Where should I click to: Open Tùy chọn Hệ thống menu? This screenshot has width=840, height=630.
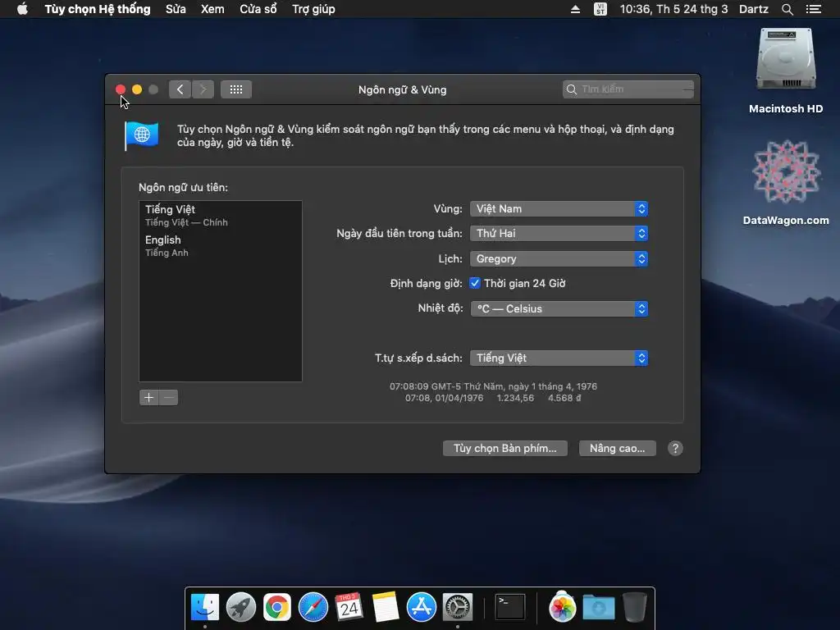pos(98,9)
